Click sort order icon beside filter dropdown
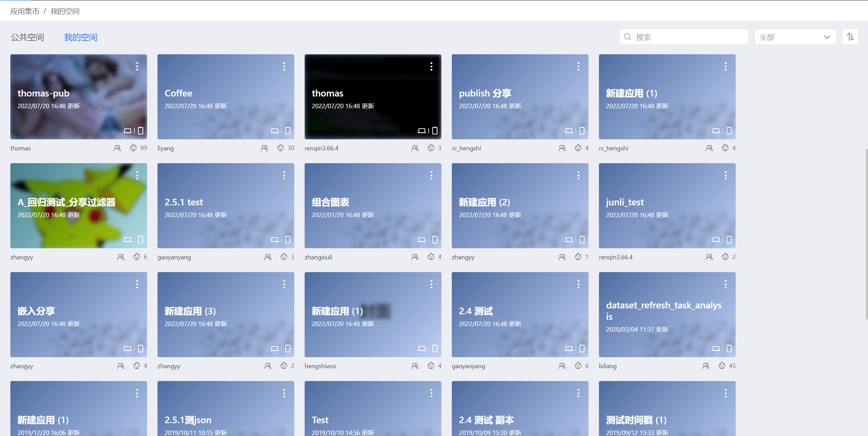Viewport: 868px width, 436px height. pyautogui.click(x=850, y=37)
